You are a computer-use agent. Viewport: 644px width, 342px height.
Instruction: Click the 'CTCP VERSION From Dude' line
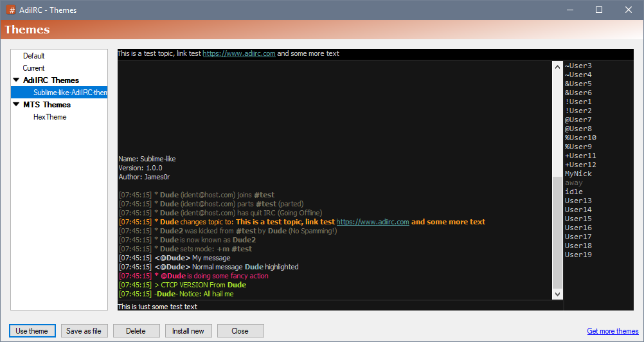pos(183,285)
